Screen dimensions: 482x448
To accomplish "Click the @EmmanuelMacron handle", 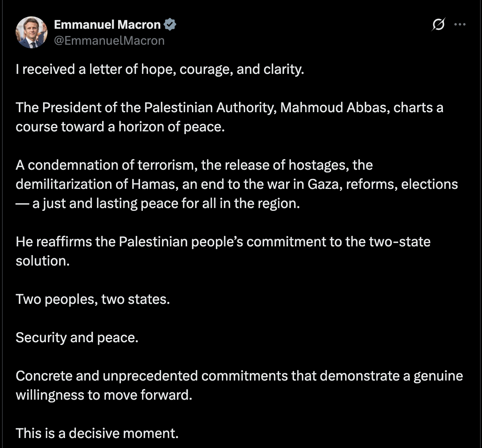I will tap(109, 41).
